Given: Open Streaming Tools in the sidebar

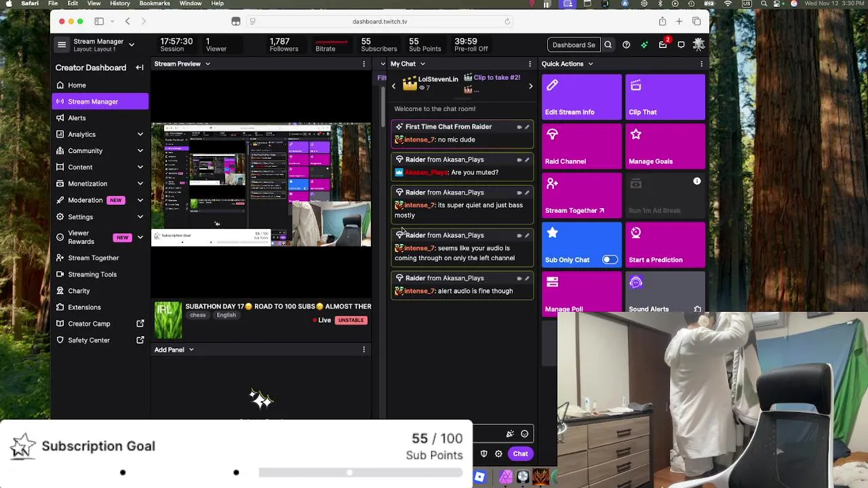Looking at the screenshot, I should [x=100, y=274].
